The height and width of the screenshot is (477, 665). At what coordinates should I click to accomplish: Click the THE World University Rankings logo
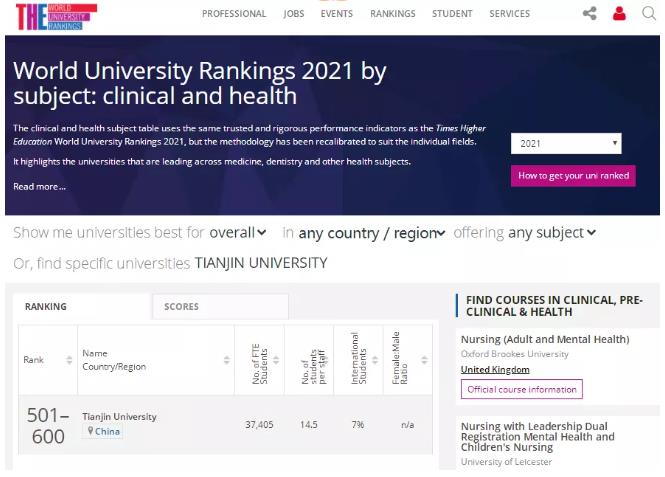[x=56, y=17]
